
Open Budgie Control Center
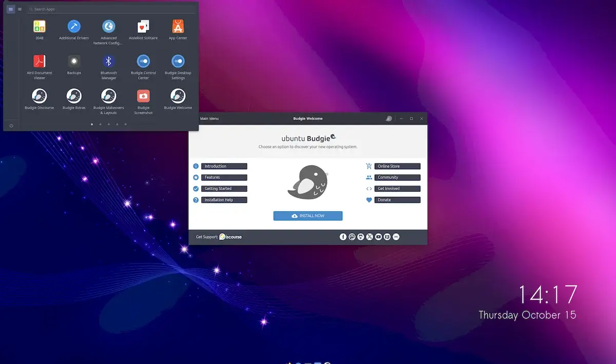point(143,67)
